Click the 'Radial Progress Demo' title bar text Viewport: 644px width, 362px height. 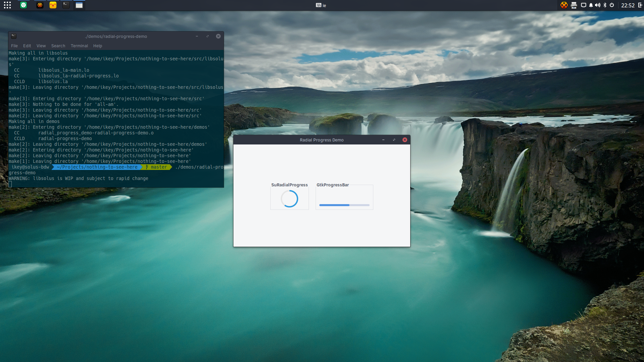(322, 140)
